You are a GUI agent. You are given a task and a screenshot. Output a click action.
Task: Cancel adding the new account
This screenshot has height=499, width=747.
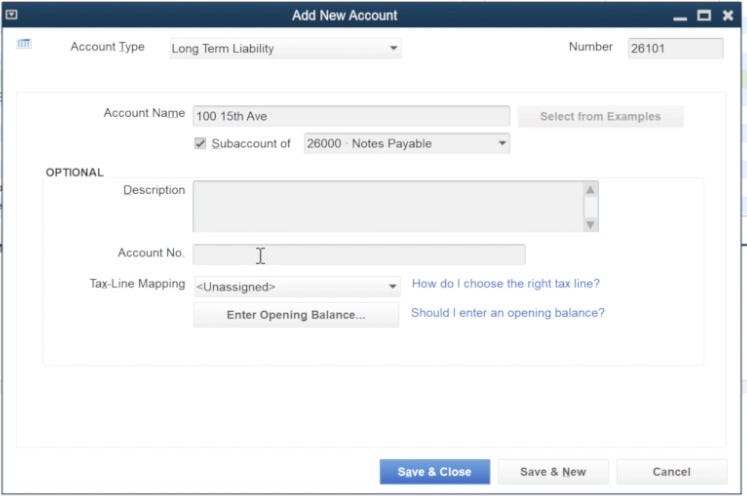click(671, 472)
